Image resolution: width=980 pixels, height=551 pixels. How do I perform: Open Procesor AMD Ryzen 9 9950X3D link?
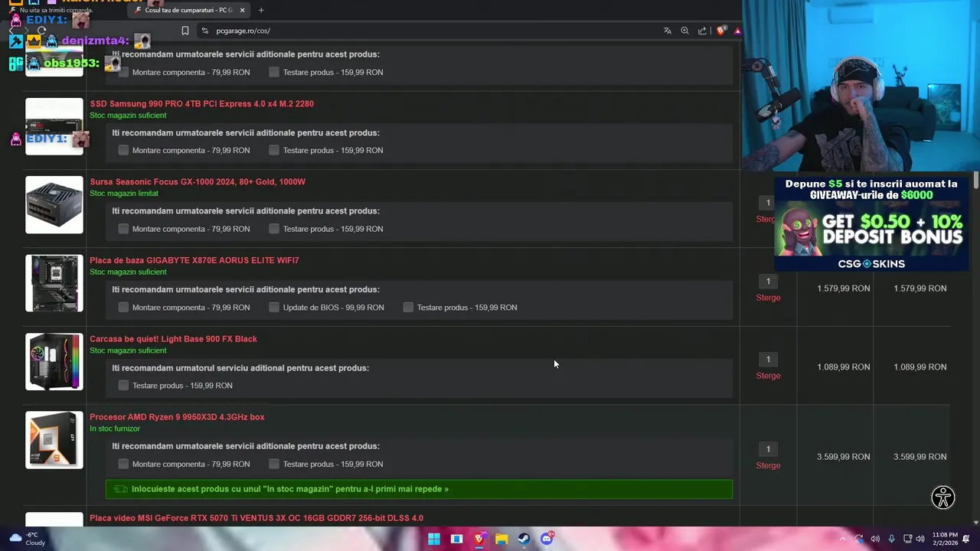(x=177, y=417)
